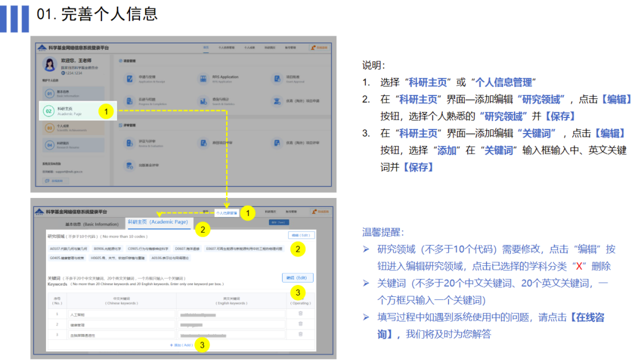Click the English keyword field in row 3

[x=231, y=335]
